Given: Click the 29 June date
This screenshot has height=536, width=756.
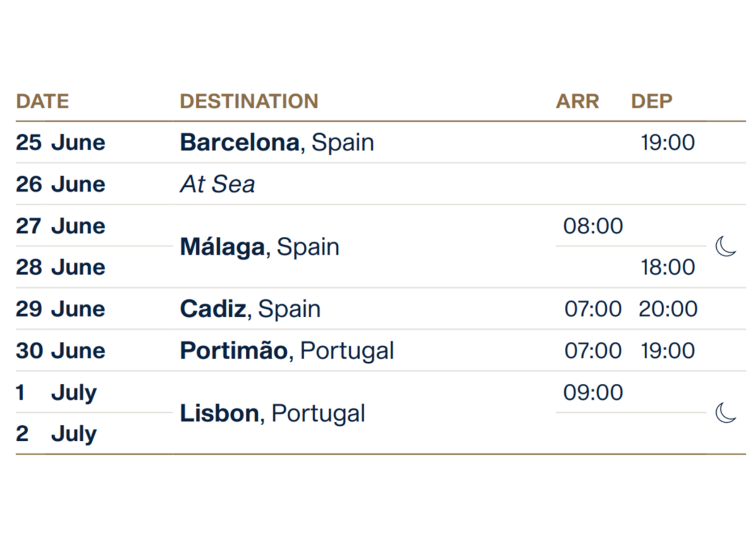Looking at the screenshot, I should pos(60,309).
